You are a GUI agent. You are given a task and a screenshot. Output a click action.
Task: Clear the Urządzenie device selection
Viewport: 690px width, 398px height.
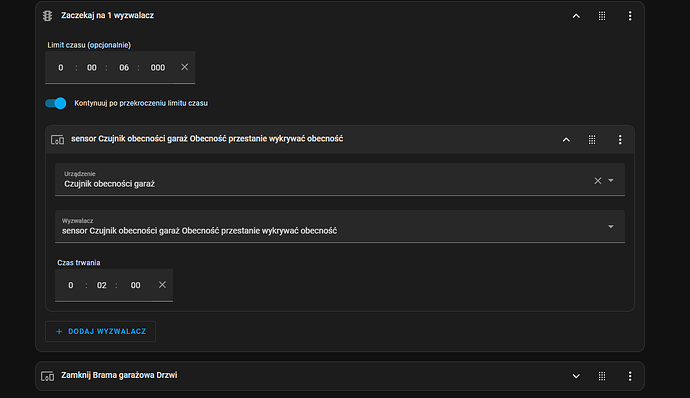pyautogui.click(x=598, y=181)
